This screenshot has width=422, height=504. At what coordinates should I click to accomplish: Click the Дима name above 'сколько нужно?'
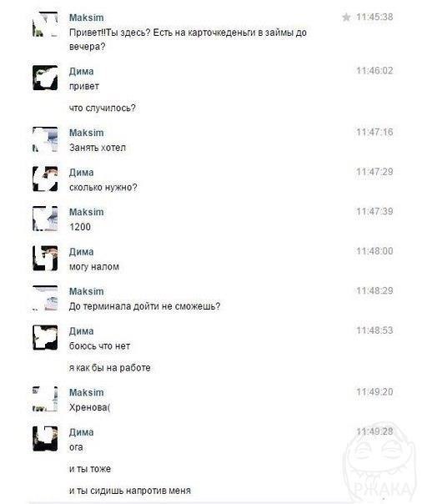point(82,173)
